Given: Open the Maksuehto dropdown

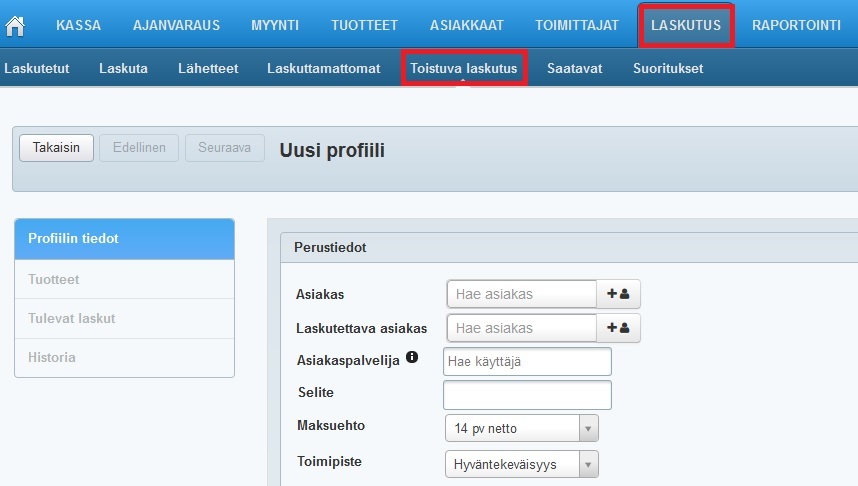Looking at the screenshot, I should coord(520,429).
